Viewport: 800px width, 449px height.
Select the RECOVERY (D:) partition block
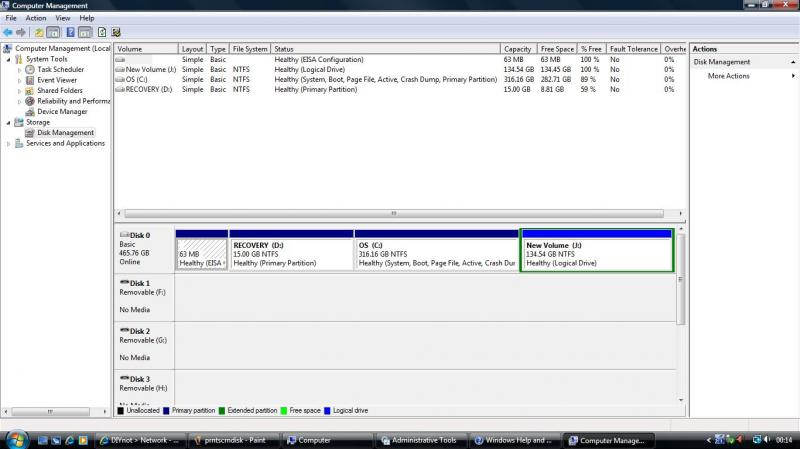click(x=291, y=254)
